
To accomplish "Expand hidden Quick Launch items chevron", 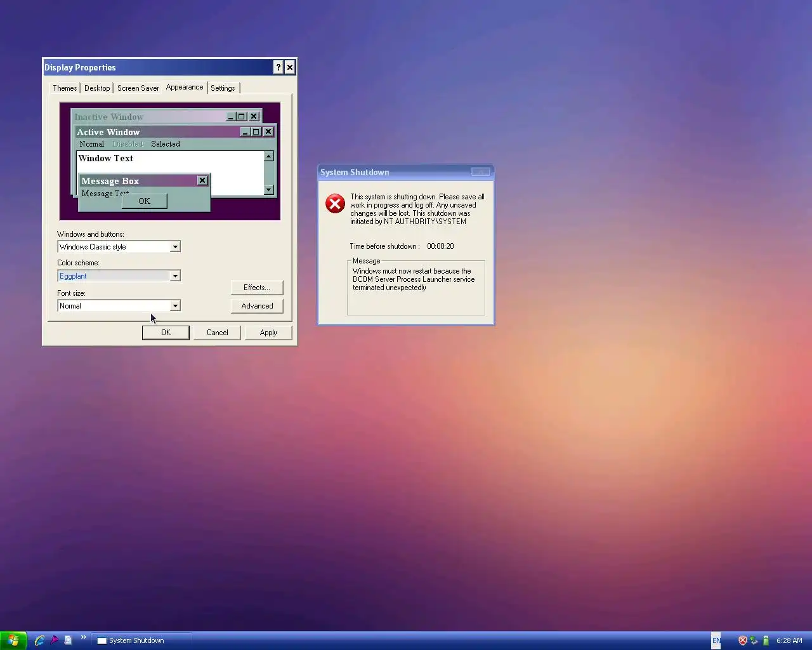I will coord(83,637).
